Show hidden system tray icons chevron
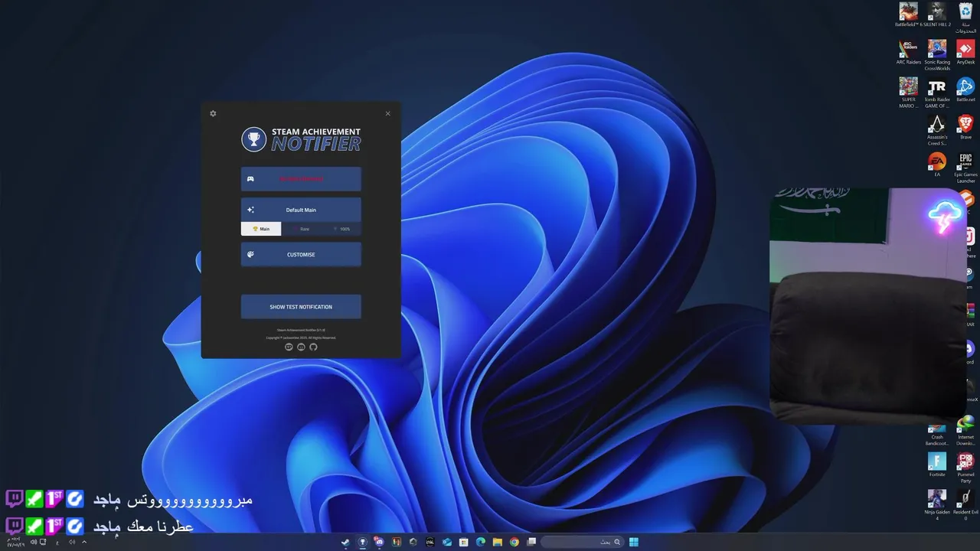The image size is (980, 551). pyautogui.click(x=84, y=542)
